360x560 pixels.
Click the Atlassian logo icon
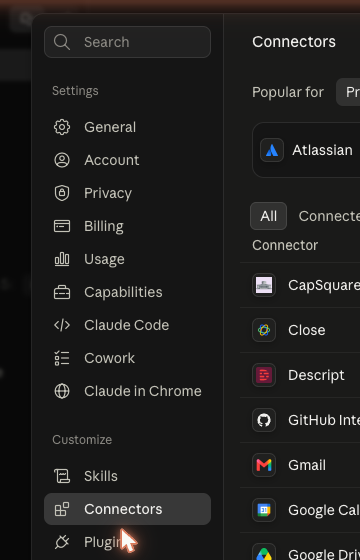(272, 150)
